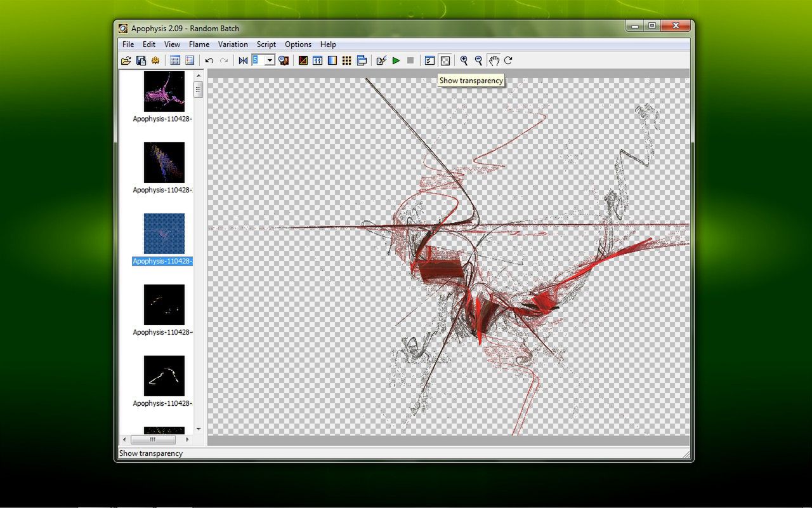This screenshot has height=508, width=812.
Task: Toggle the Show transparency button
Action: pos(445,60)
